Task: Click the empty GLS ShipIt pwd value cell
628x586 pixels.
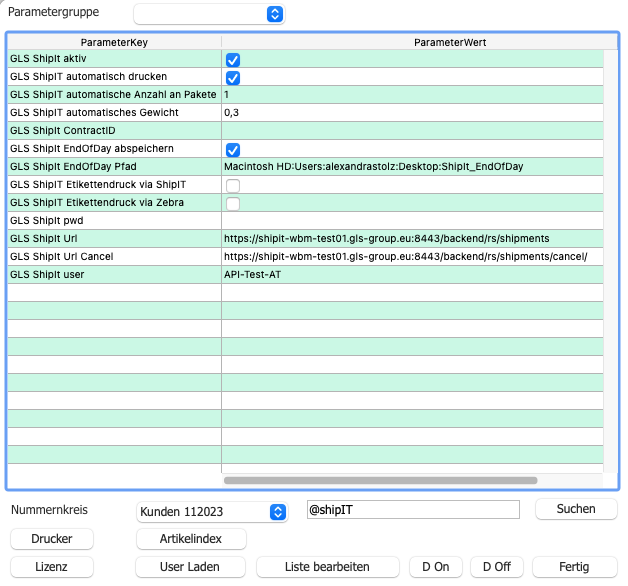Action: (413, 221)
